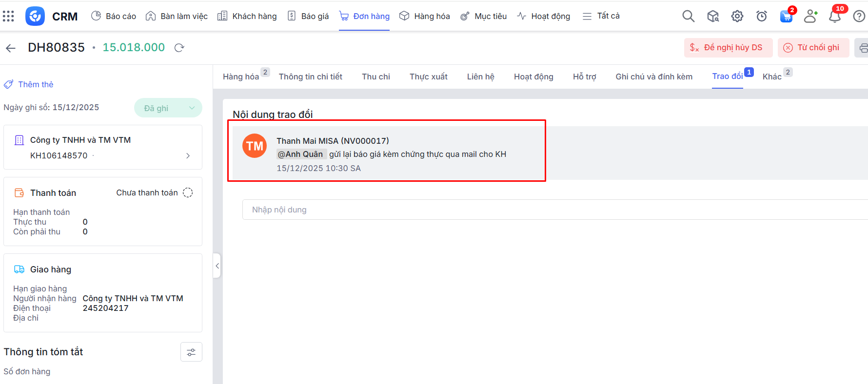
Task: Open summary info filter settings icon
Action: coord(191,352)
